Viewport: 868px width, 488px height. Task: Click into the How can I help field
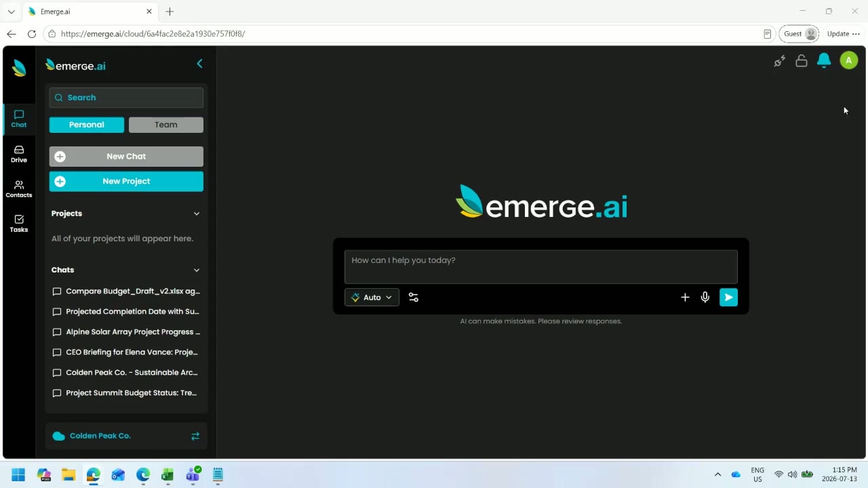540,266
